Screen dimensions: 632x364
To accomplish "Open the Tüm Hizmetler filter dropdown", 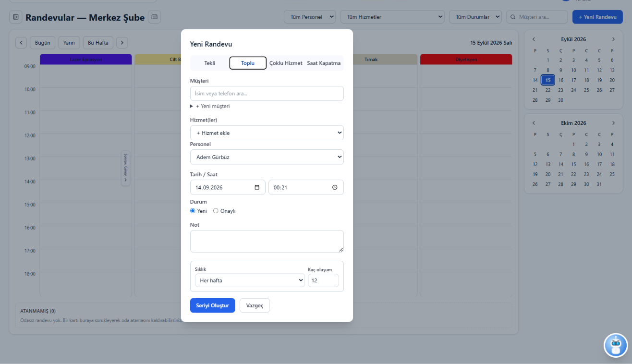I will click(x=392, y=17).
